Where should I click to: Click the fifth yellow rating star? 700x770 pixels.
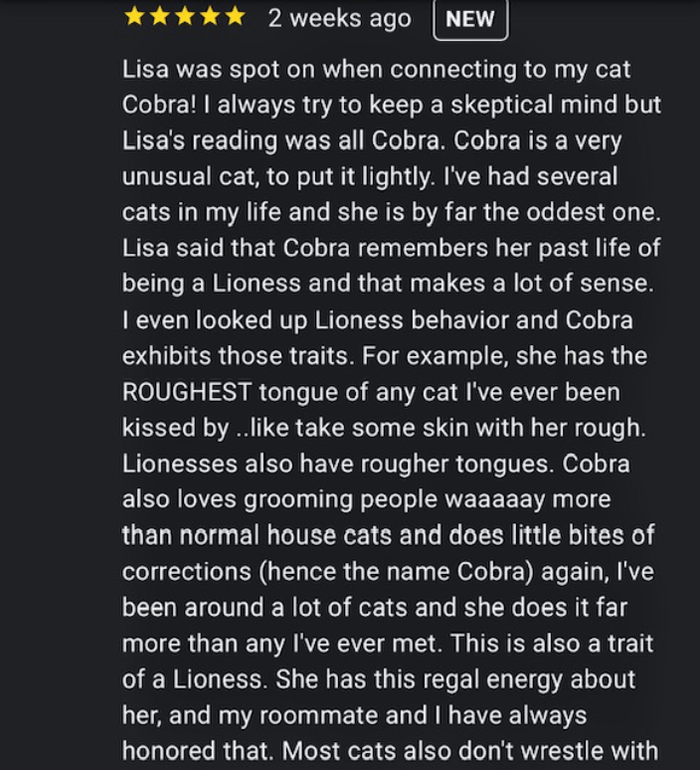(x=235, y=17)
